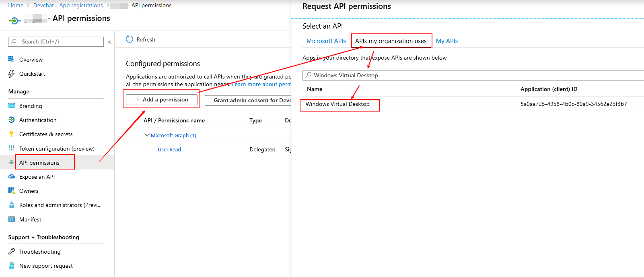
Task: Open the Microsoft Graph (1) link
Action: coord(173,135)
